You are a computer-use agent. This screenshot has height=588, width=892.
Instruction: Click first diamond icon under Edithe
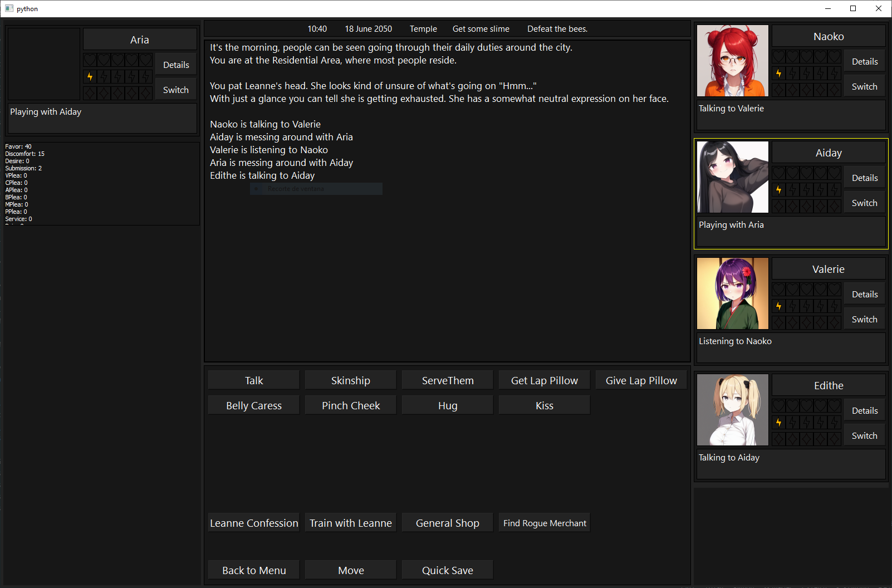coord(778,439)
